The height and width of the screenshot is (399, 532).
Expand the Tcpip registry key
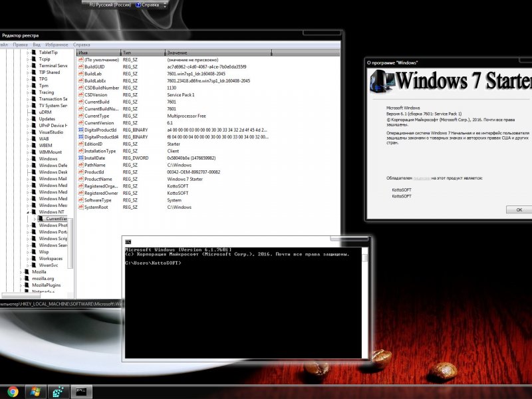28,59
